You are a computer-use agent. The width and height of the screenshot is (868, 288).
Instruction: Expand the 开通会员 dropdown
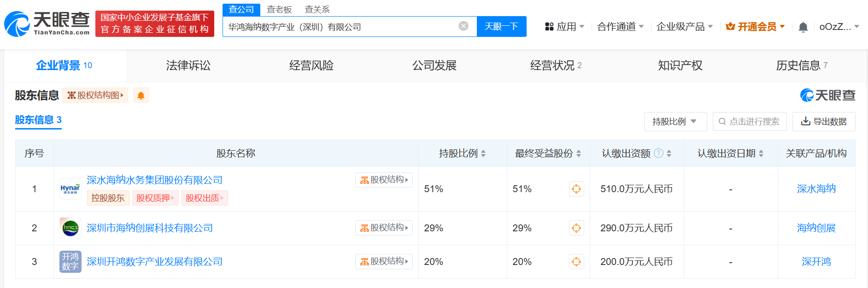(755, 27)
